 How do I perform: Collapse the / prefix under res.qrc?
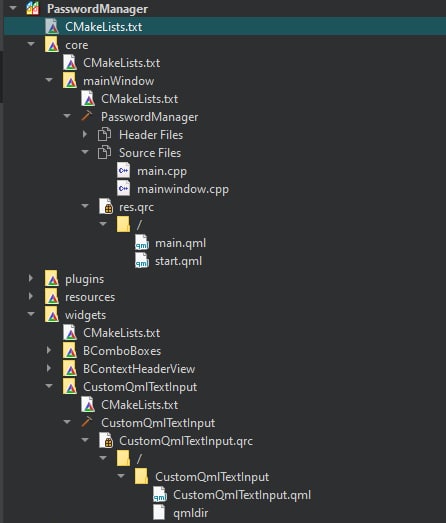coord(103,224)
